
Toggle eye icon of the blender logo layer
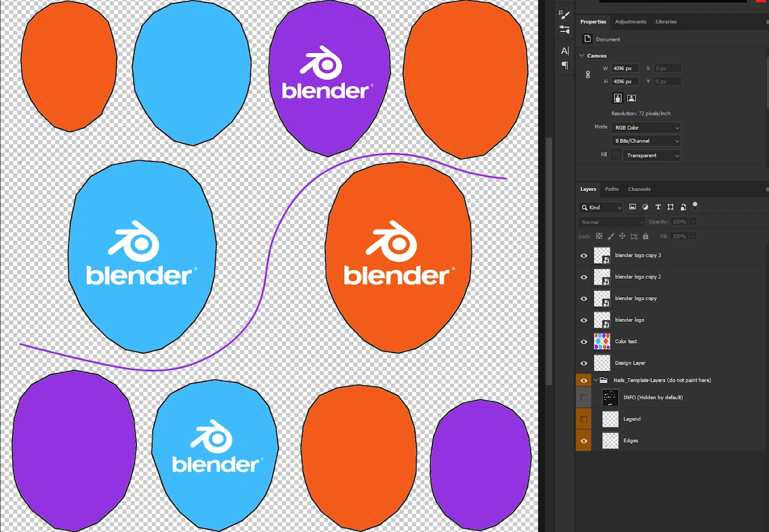(x=583, y=320)
